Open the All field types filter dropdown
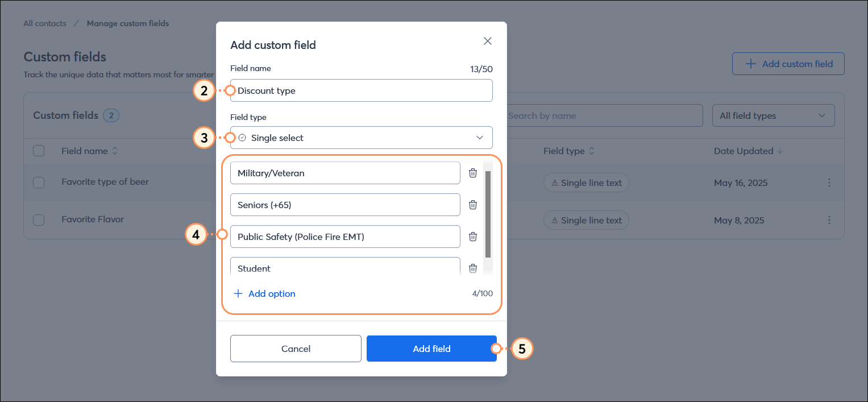This screenshot has height=402, width=868. coord(773,115)
